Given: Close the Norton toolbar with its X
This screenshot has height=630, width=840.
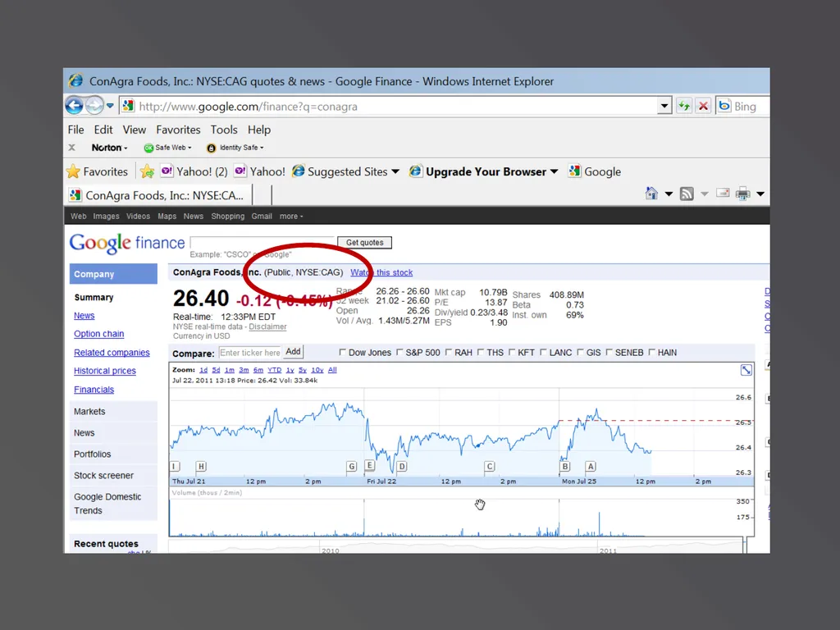Looking at the screenshot, I should tap(72, 148).
